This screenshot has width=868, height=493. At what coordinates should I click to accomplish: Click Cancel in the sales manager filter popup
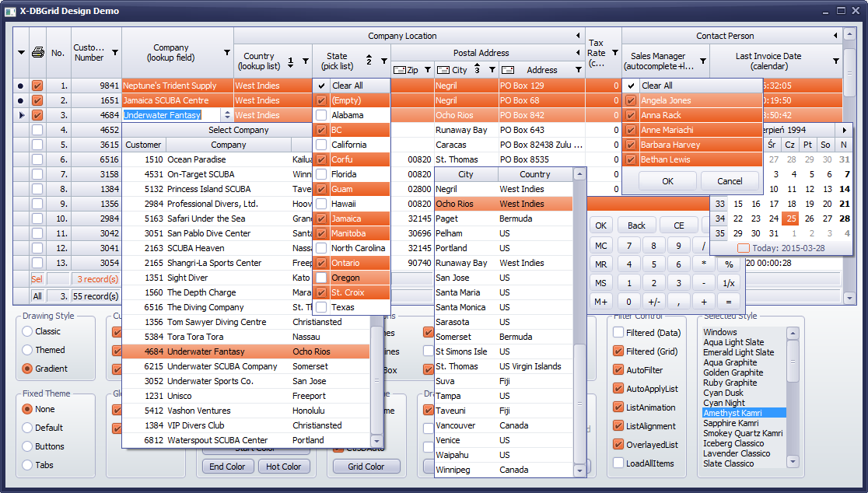(x=729, y=181)
